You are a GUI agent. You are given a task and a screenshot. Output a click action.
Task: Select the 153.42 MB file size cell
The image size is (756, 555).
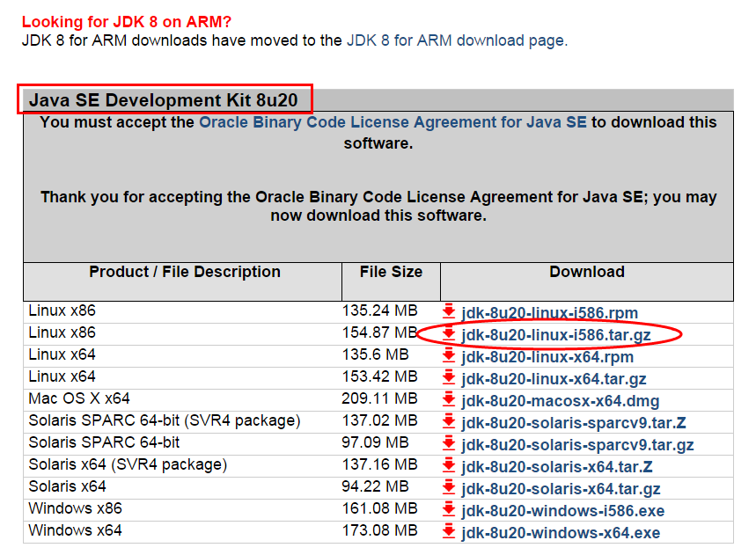pos(379,376)
